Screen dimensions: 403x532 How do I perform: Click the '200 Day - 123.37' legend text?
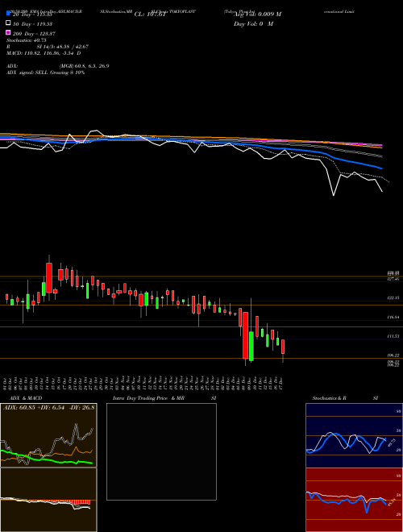tap(34, 34)
